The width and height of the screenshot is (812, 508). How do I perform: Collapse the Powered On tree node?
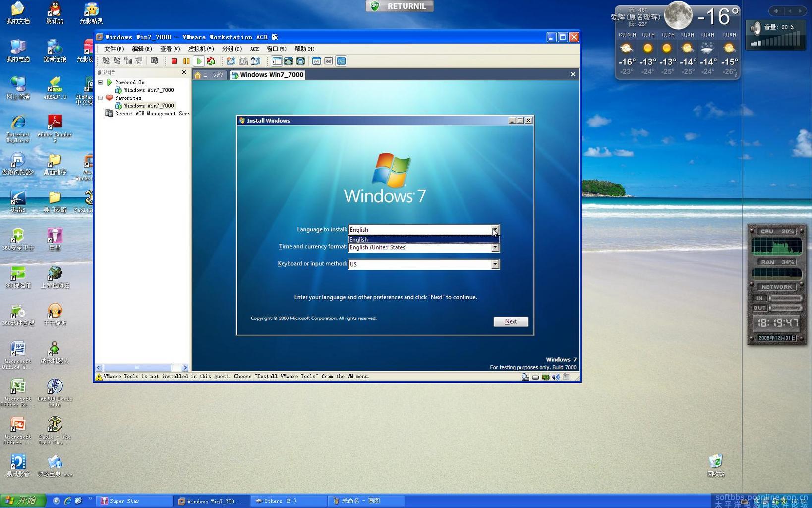tap(101, 82)
